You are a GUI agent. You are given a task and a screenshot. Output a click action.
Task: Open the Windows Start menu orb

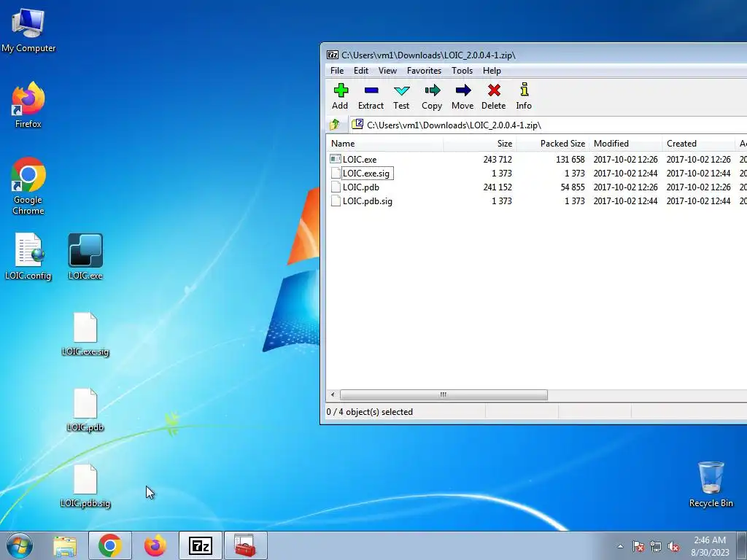tap(20, 545)
